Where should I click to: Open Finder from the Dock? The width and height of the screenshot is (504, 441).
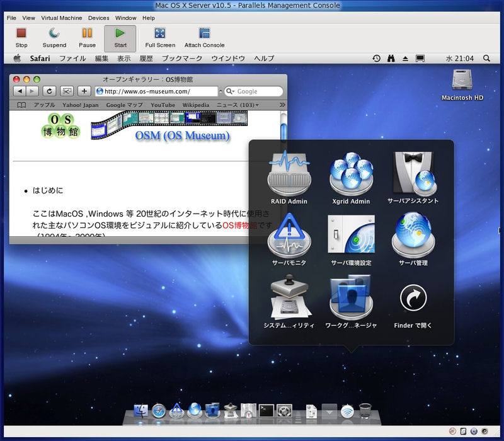pos(140,411)
